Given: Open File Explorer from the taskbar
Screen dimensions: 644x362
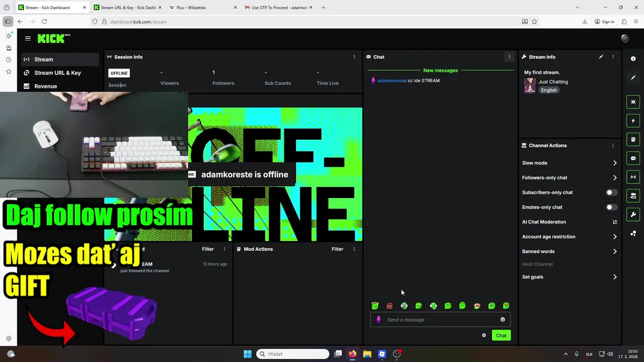Looking at the screenshot, I should pyautogui.click(x=367, y=354).
